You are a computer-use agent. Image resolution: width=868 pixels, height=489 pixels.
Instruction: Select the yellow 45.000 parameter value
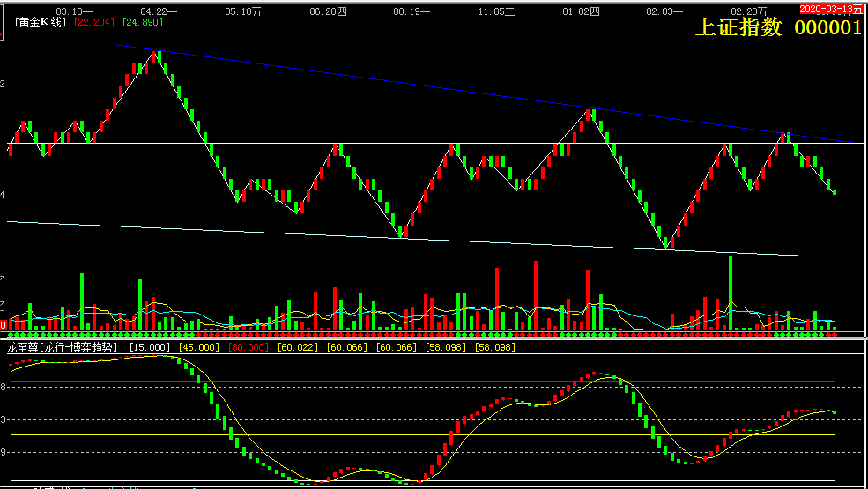coord(199,347)
